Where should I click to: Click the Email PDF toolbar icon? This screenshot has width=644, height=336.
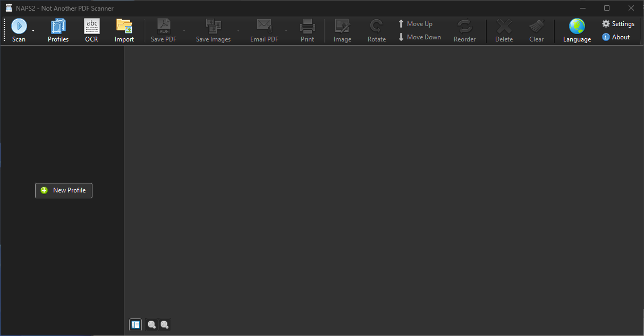tap(264, 30)
